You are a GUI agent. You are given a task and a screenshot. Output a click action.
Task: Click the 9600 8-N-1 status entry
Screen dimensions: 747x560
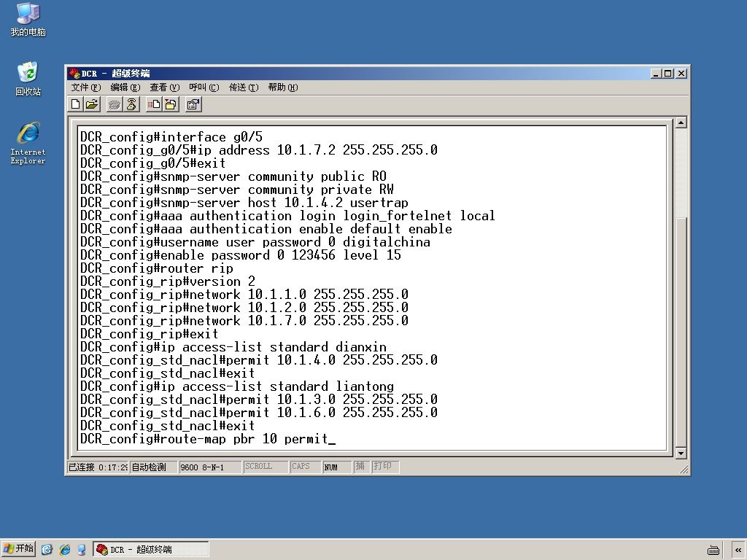(209, 467)
